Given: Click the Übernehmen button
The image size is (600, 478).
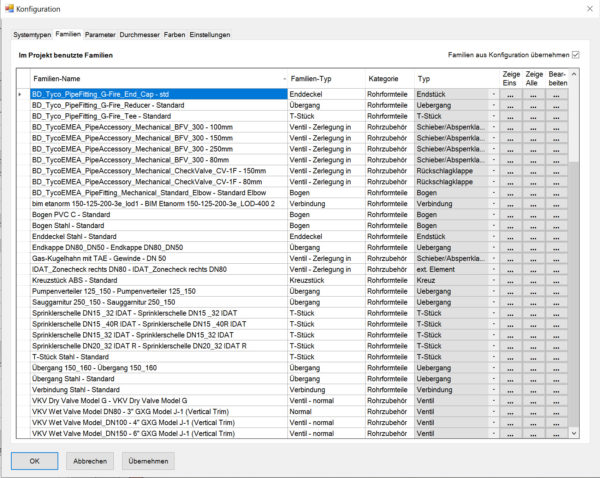Looking at the screenshot, I should (148, 461).
